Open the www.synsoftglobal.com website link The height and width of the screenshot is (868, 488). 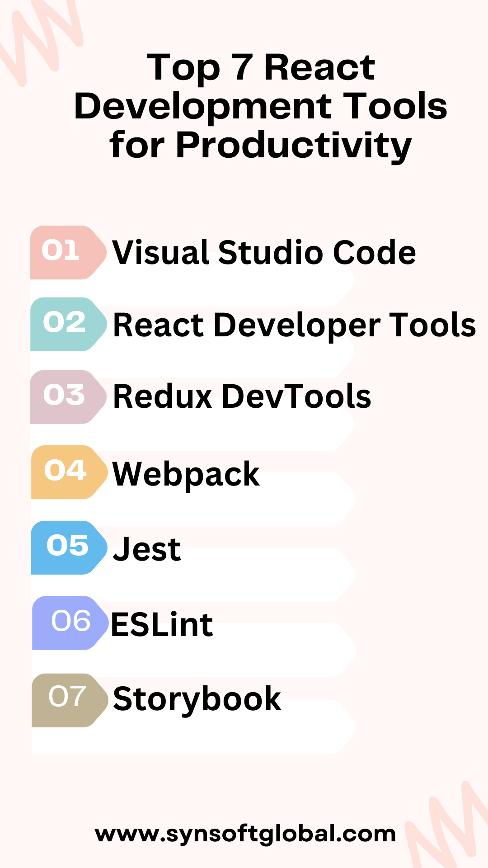pos(245,834)
